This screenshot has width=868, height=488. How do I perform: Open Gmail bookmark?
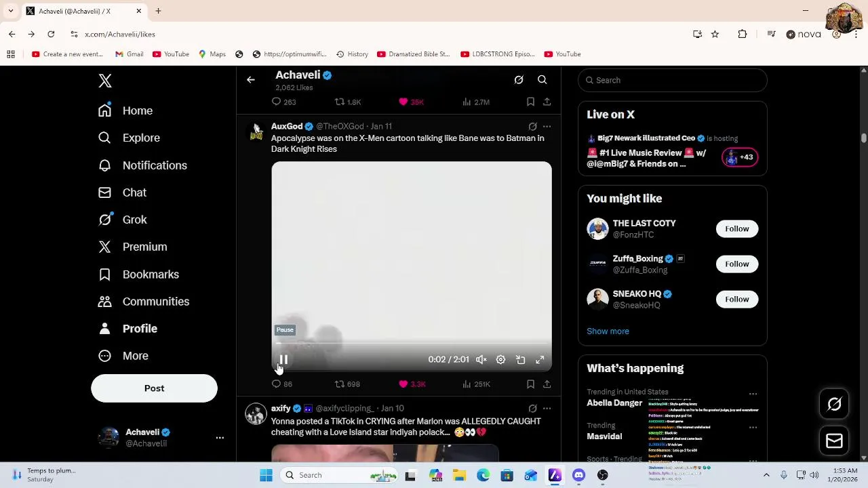pyautogui.click(x=129, y=54)
